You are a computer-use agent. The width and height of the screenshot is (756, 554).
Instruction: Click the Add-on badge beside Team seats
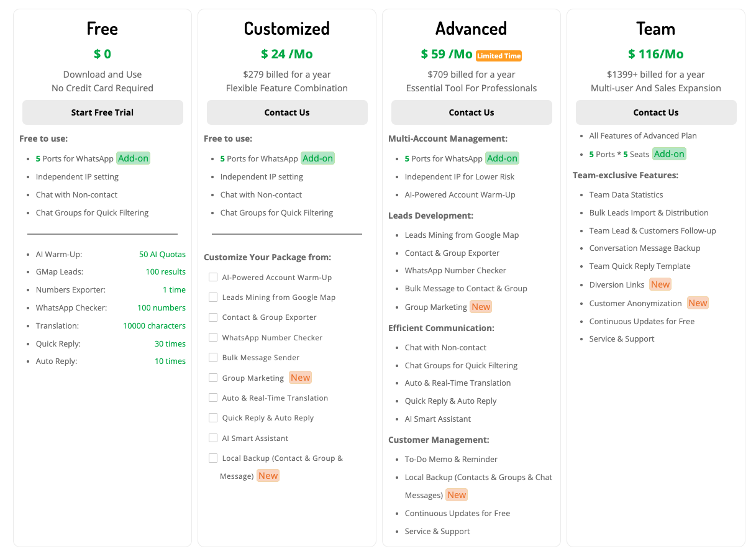669,154
